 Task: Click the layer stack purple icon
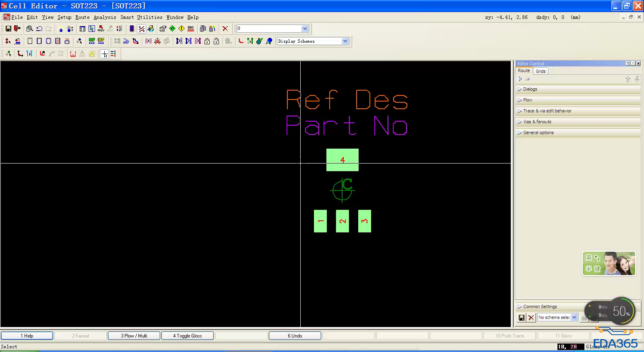pyautogui.click(x=132, y=29)
